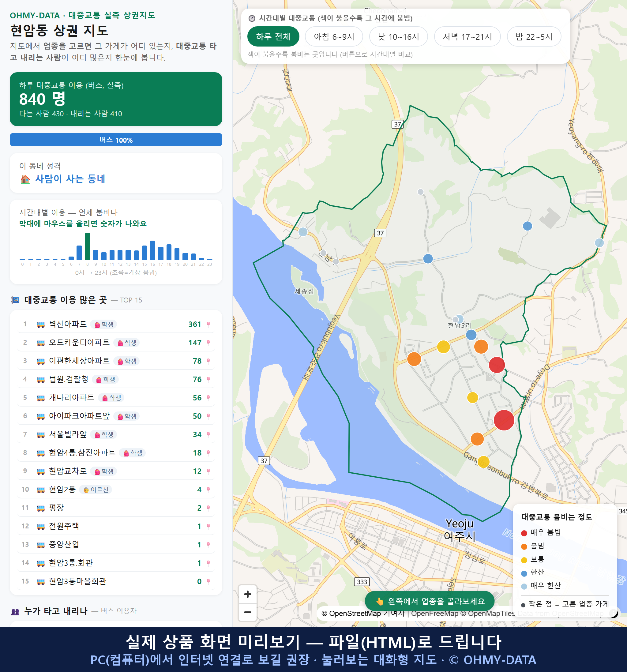Click the people icon beside 누가 타고 내리나
The width and height of the screenshot is (627, 672).
click(16, 611)
